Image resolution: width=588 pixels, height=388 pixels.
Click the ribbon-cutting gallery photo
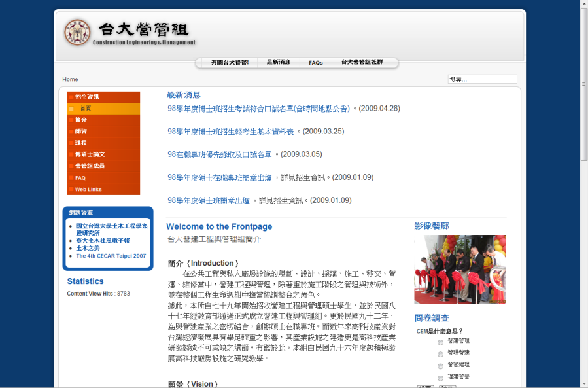460,270
